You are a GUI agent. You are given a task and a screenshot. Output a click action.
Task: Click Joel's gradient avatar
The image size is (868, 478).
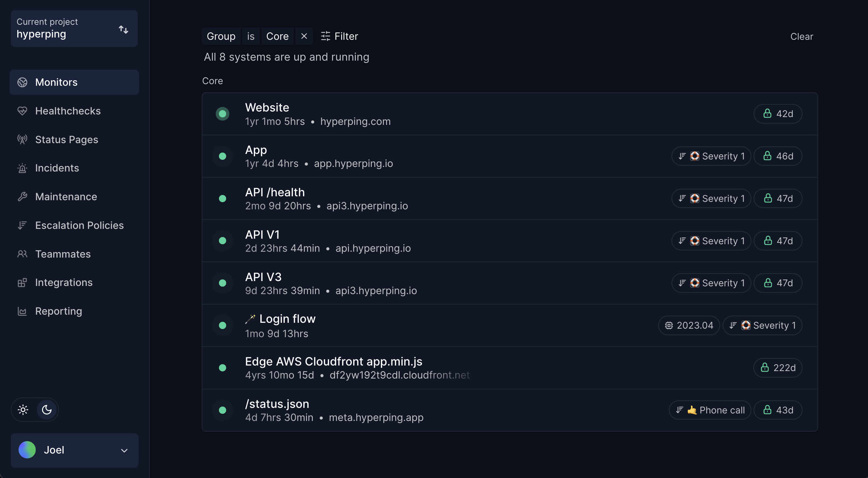point(27,450)
